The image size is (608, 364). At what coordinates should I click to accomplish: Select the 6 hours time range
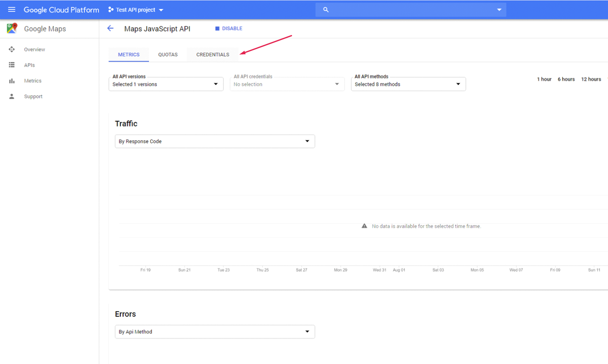coord(566,79)
